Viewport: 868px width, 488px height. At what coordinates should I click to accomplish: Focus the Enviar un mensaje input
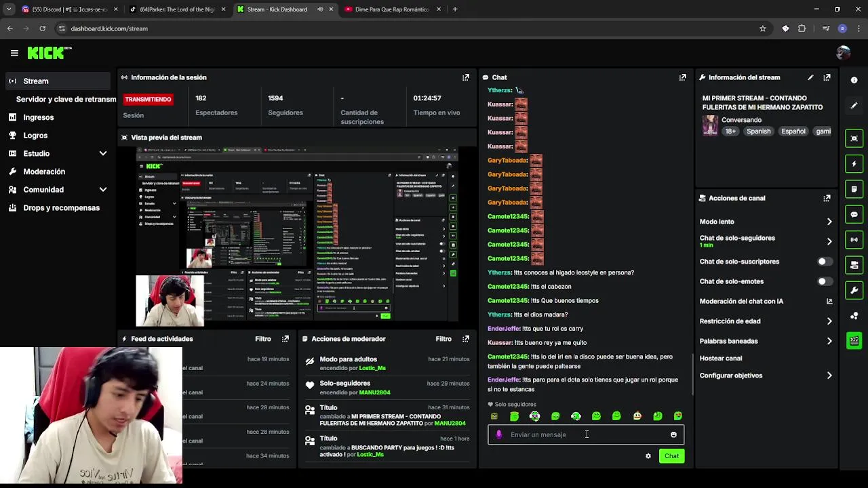pyautogui.click(x=586, y=434)
